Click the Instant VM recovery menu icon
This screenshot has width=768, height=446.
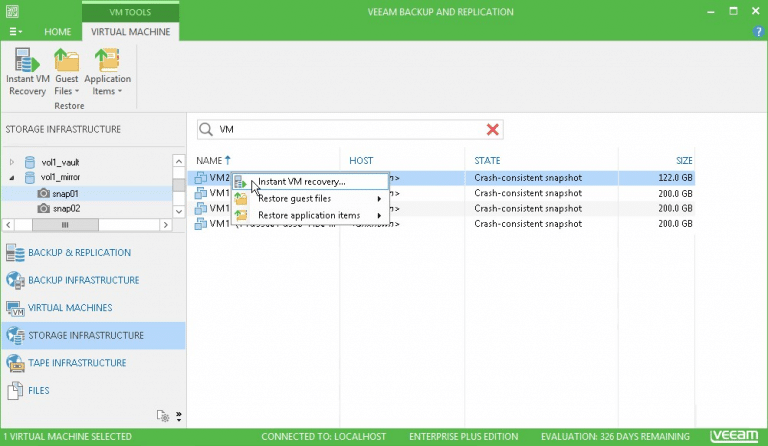(x=240, y=182)
